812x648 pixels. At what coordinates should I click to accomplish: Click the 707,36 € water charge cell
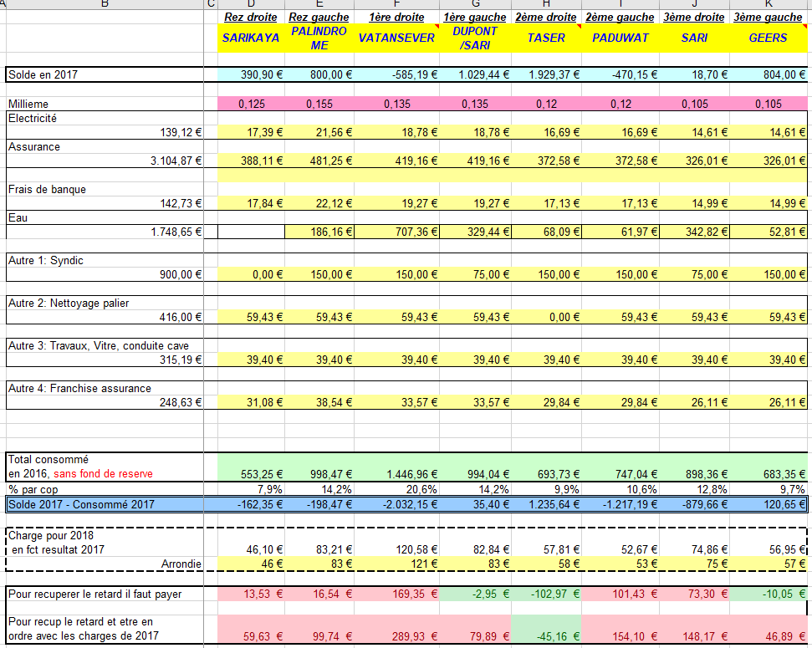pyautogui.click(x=396, y=232)
